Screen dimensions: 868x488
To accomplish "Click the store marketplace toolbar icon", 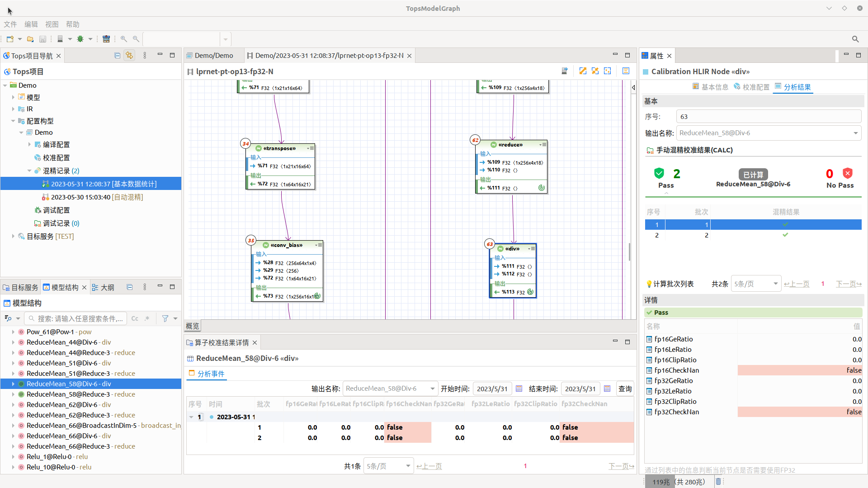I will (x=106, y=39).
